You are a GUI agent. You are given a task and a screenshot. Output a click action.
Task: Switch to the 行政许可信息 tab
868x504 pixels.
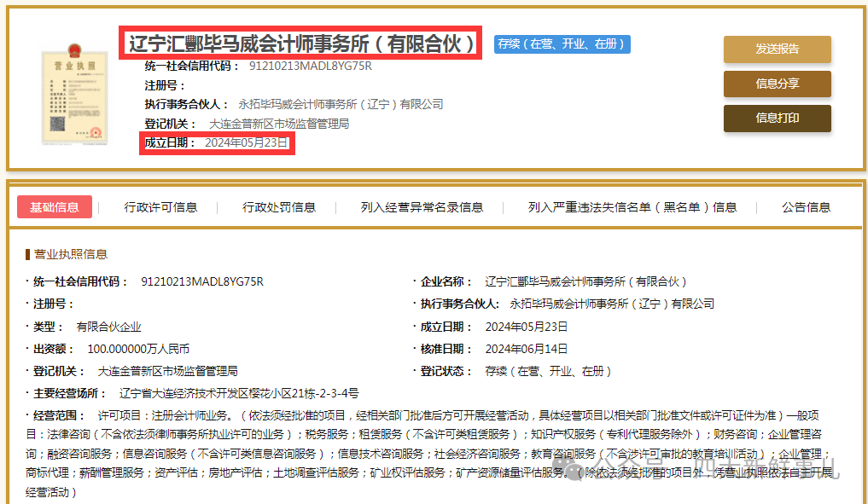tap(160, 207)
